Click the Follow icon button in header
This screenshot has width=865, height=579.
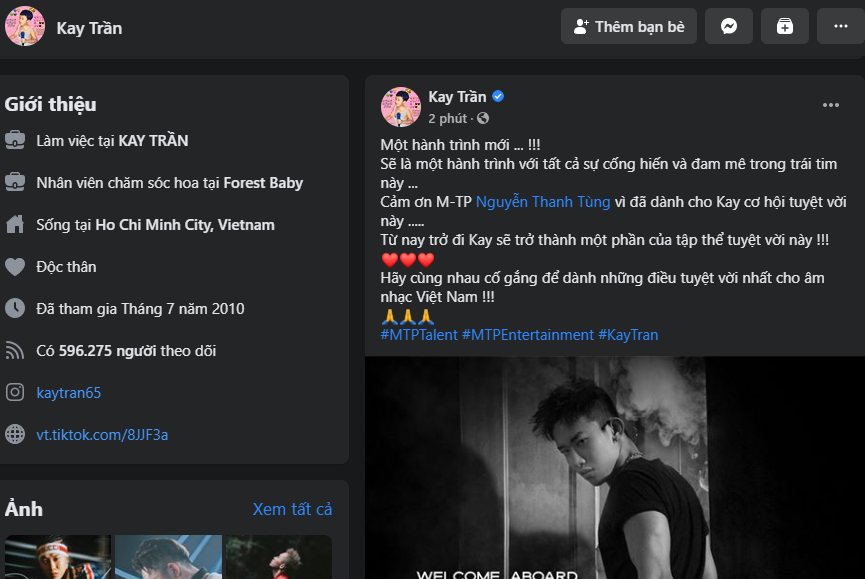(785, 27)
